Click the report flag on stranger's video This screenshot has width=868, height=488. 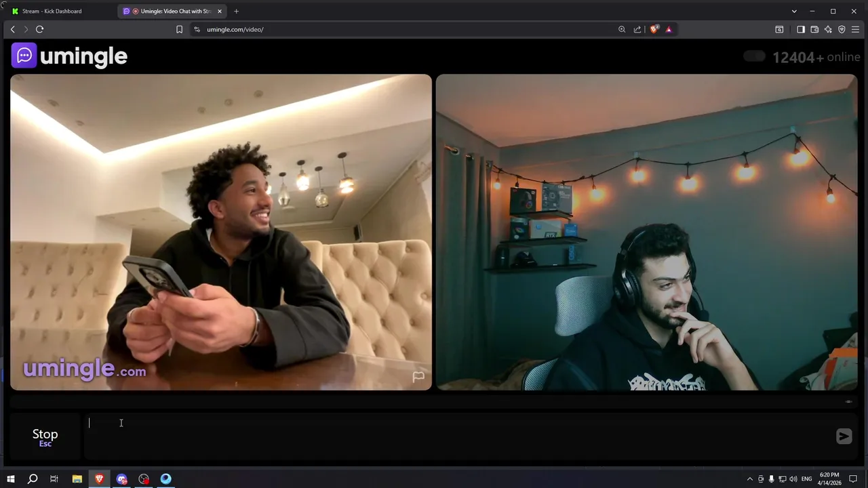[x=418, y=376]
